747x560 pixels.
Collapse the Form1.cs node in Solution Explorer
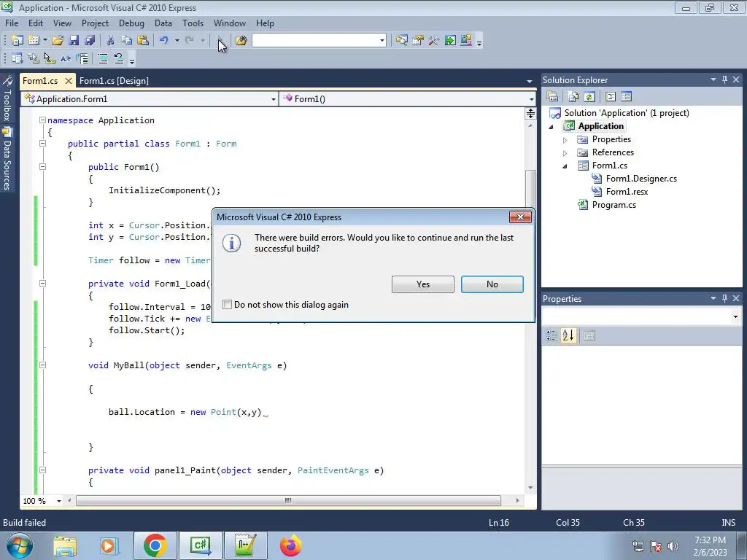coord(565,166)
